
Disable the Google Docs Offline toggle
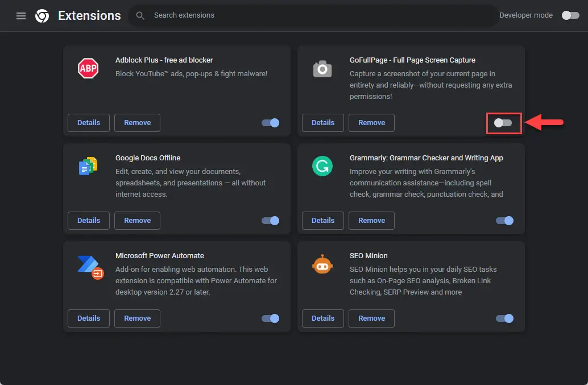270,221
